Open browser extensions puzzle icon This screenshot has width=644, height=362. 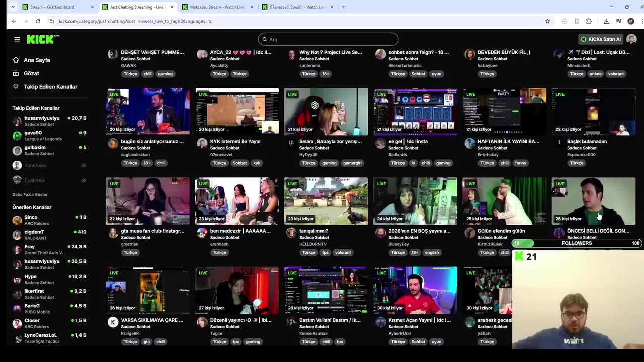click(x=589, y=21)
